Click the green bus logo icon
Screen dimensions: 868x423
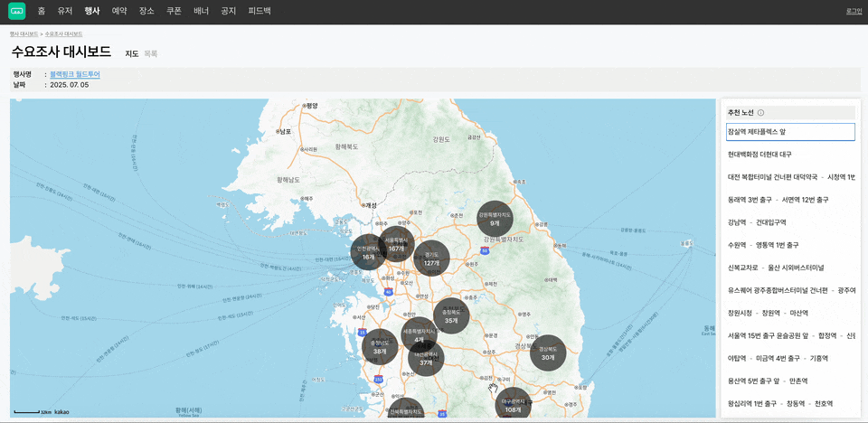tap(17, 11)
